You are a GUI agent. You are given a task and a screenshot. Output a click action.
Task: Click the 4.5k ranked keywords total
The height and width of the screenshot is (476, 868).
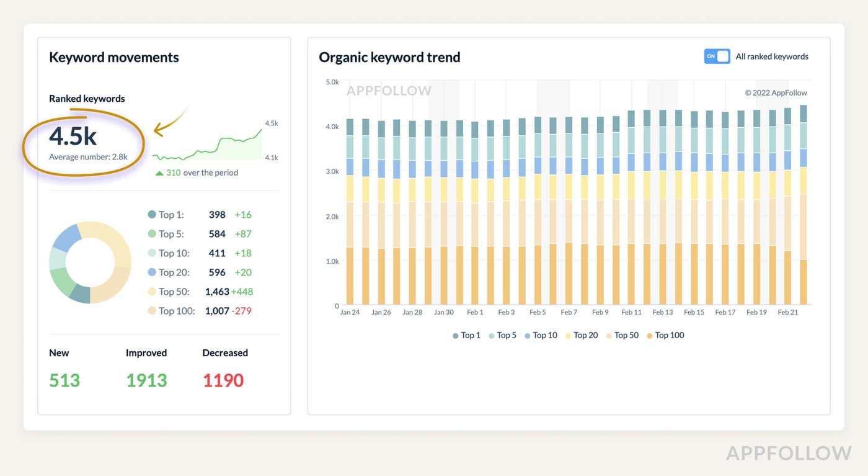[x=73, y=136]
